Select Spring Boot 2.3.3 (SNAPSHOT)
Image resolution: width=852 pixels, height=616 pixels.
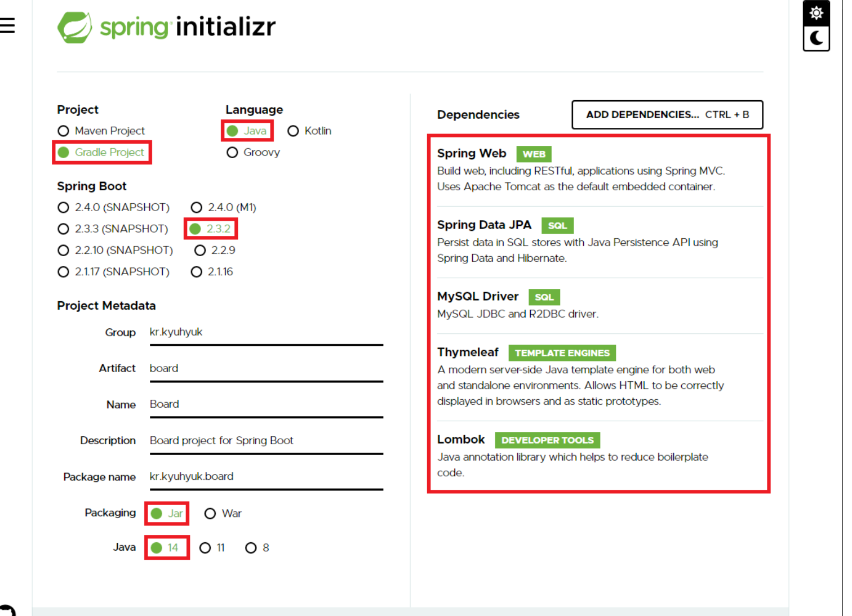coord(113,229)
